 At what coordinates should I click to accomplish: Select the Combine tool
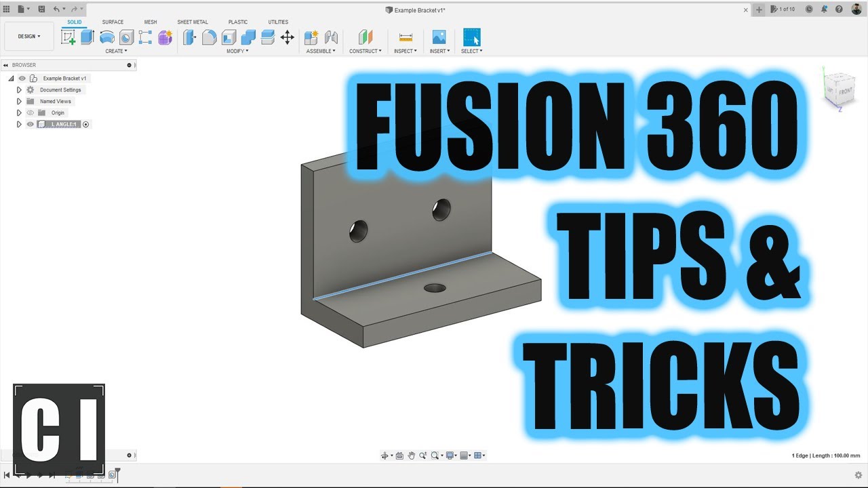[249, 37]
